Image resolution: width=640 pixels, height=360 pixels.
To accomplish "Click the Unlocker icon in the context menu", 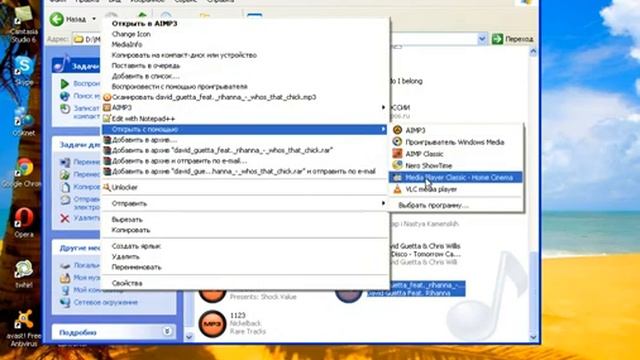I will tap(107, 187).
